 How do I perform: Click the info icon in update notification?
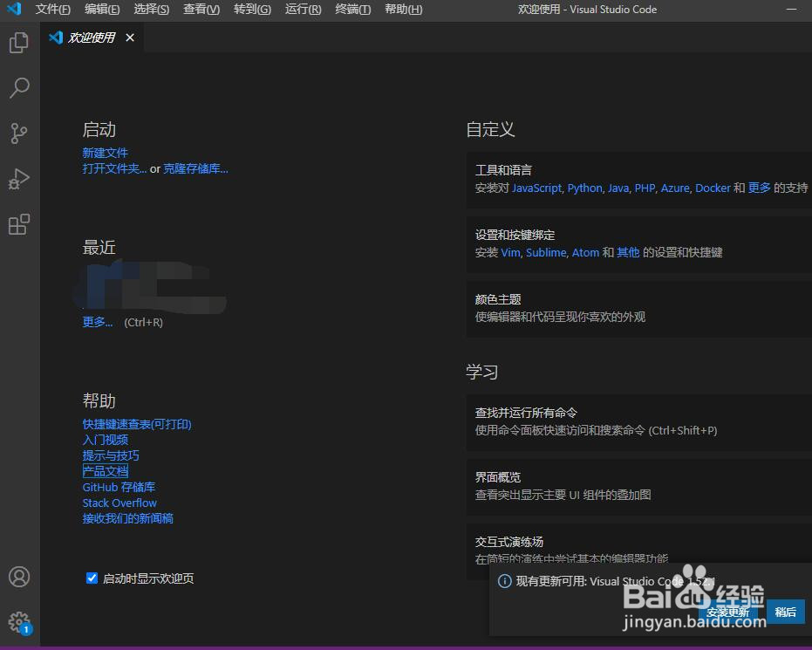pos(504,581)
